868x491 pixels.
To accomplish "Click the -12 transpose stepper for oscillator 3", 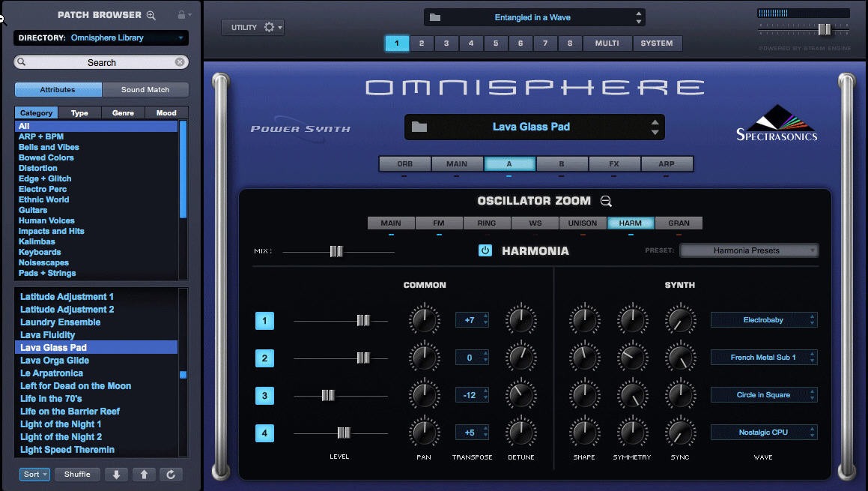I will (472, 395).
